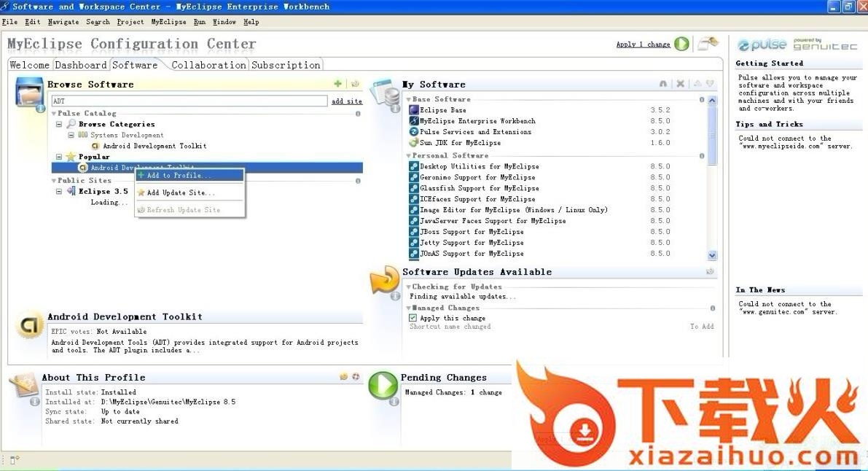This screenshot has height=471, width=868.
Task: Click the My Software scrollbar thumb
Action: (x=713, y=135)
